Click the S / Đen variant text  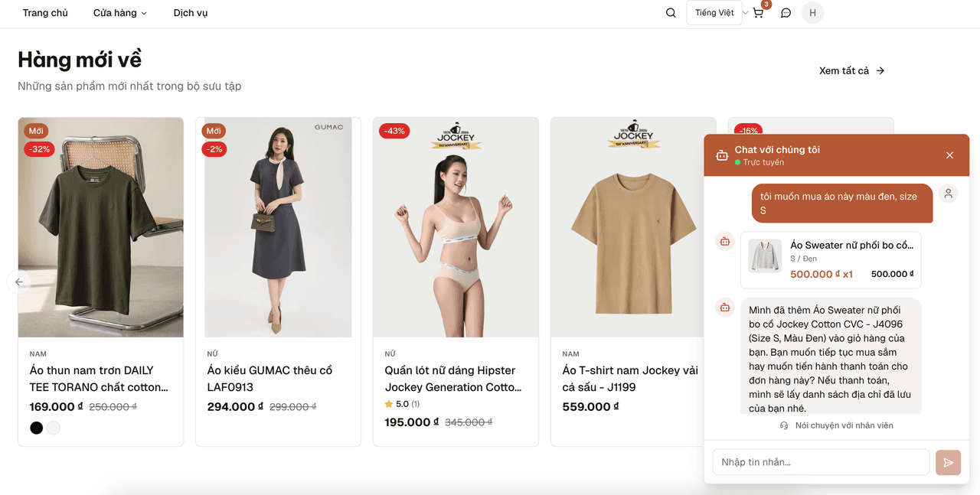(x=803, y=259)
